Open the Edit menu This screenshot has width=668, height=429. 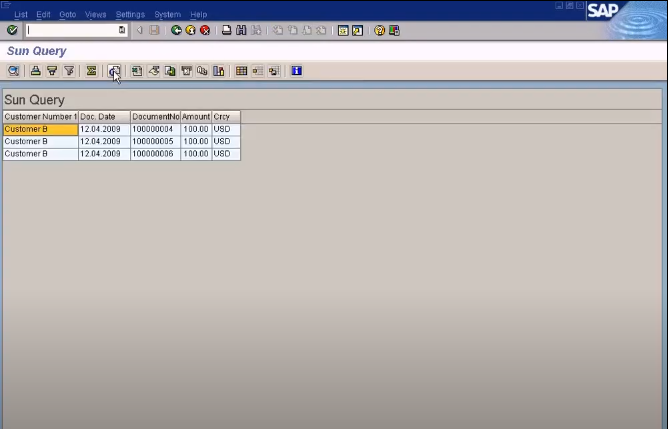click(x=43, y=14)
